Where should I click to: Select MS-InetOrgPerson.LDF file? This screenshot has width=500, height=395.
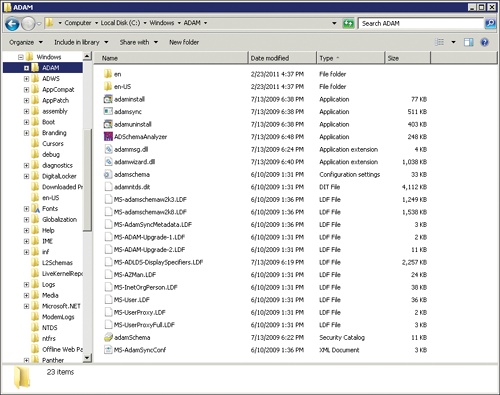click(146, 287)
